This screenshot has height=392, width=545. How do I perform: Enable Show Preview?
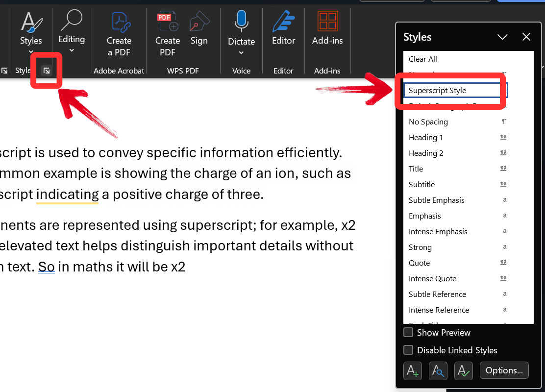[x=408, y=332]
